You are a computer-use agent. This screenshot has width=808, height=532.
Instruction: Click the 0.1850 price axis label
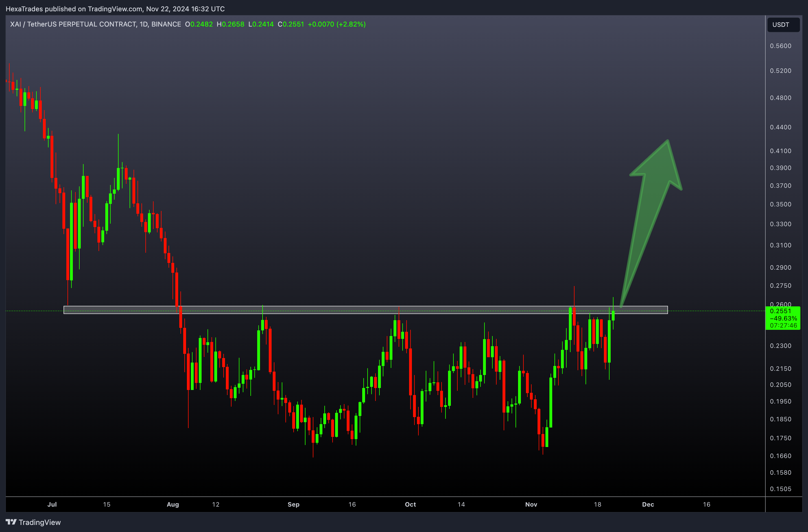click(x=781, y=419)
